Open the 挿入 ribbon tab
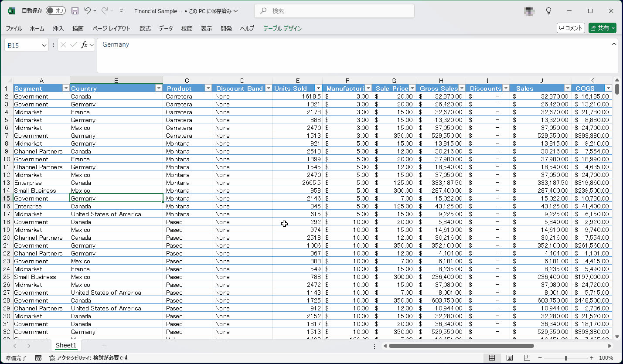This screenshot has height=364, width=623. [x=58, y=28]
